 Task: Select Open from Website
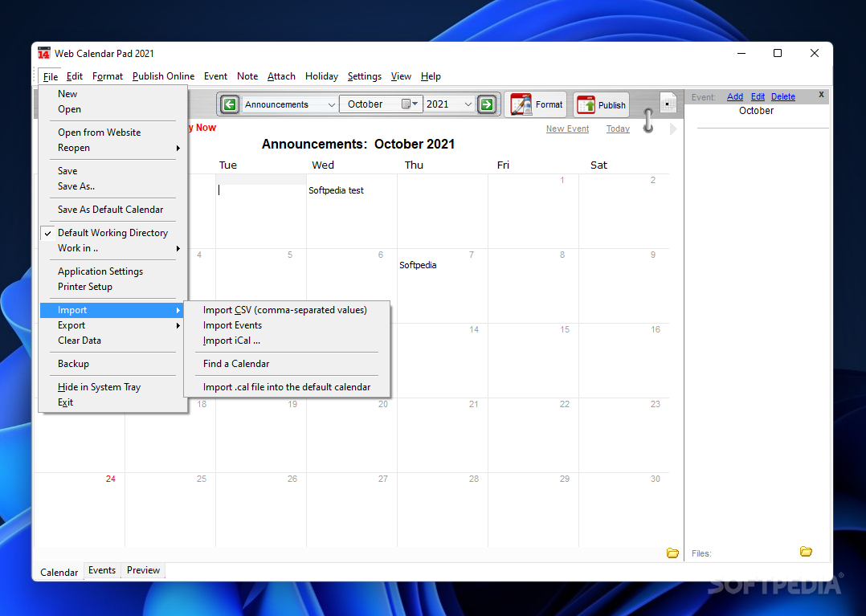[x=113, y=133]
